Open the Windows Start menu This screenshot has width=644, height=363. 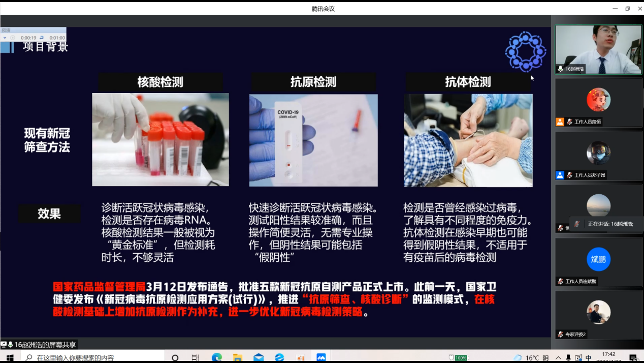point(10,358)
